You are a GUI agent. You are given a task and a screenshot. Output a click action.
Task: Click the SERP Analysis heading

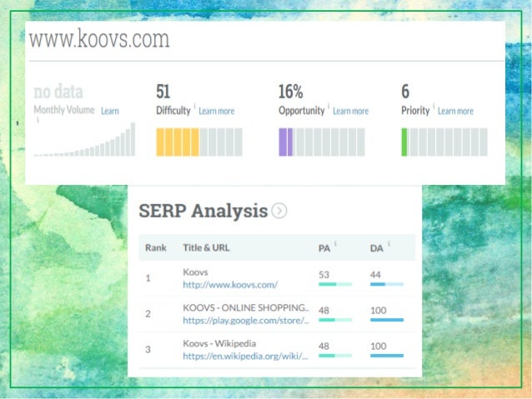click(x=203, y=211)
